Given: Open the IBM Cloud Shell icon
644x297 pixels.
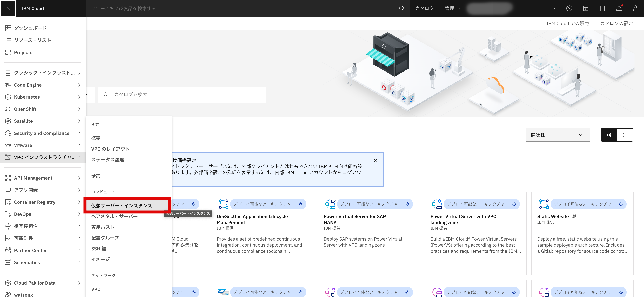Looking at the screenshot, I should coord(586,9).
